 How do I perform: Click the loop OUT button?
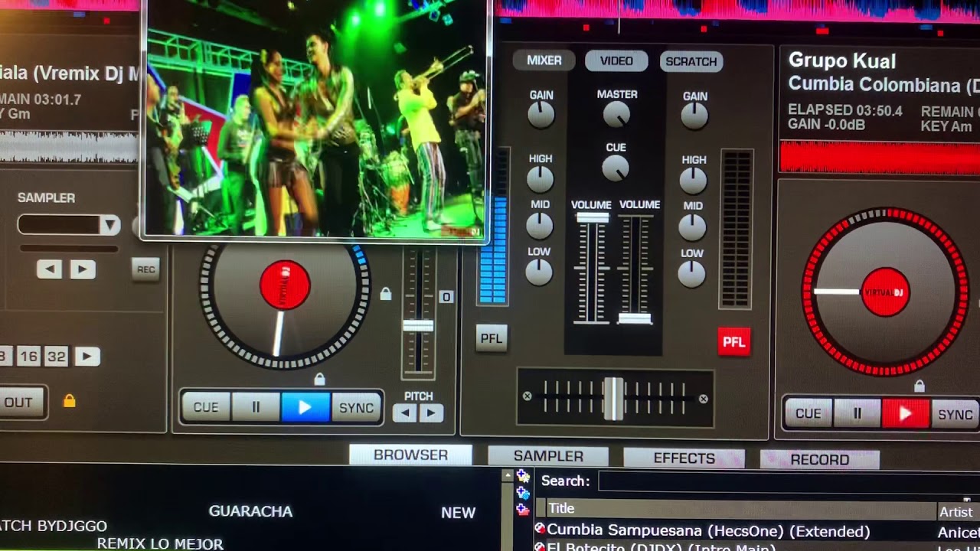tap(19, 403)
